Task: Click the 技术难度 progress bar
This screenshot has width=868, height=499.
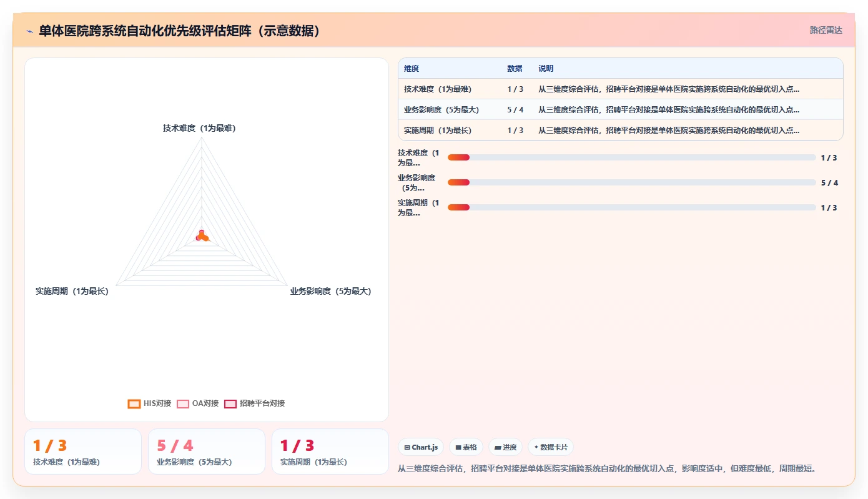Action: [631, 157]
